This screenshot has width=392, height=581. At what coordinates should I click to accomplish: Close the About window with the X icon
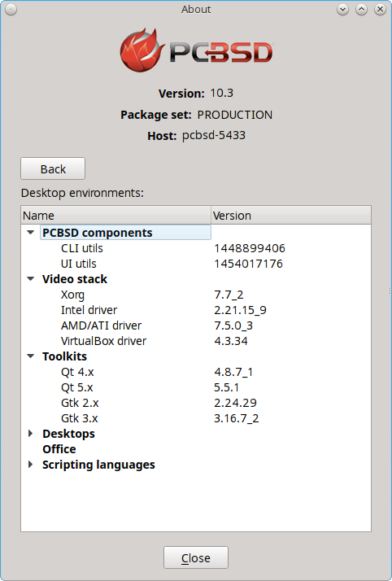(x=380, y=10)
